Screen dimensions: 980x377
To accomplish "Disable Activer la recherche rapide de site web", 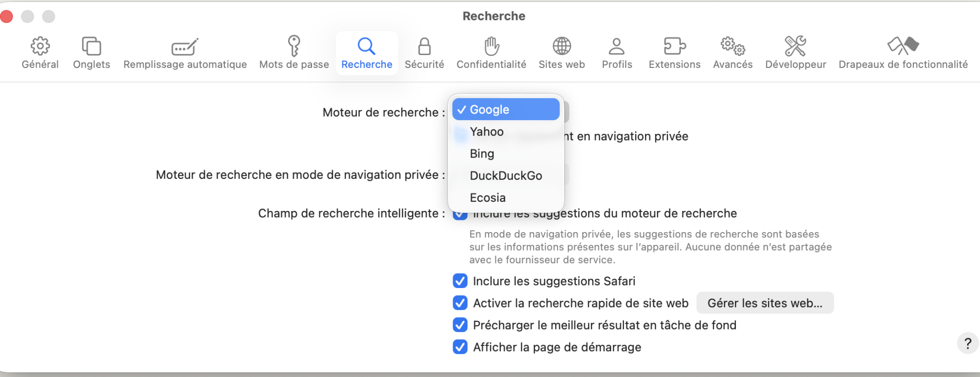I will 460,303.
